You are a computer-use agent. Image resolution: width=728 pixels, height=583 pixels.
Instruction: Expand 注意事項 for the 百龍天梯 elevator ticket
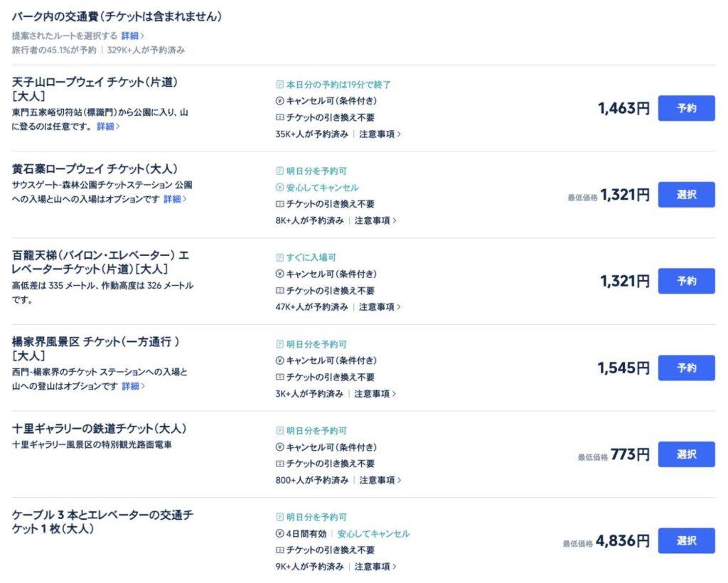click(x=380, y=307)
